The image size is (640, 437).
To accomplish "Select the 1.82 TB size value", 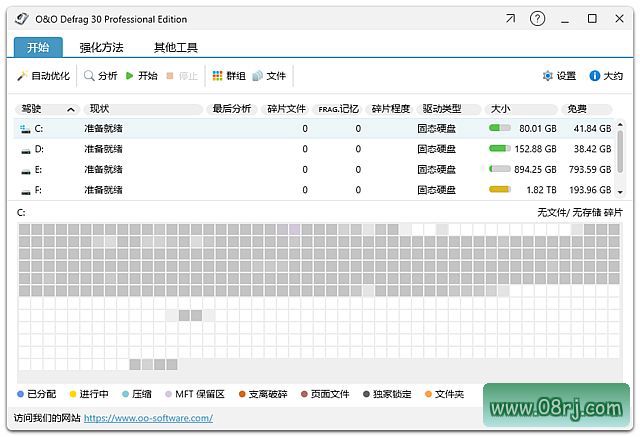I will click(x=541, y=190).
